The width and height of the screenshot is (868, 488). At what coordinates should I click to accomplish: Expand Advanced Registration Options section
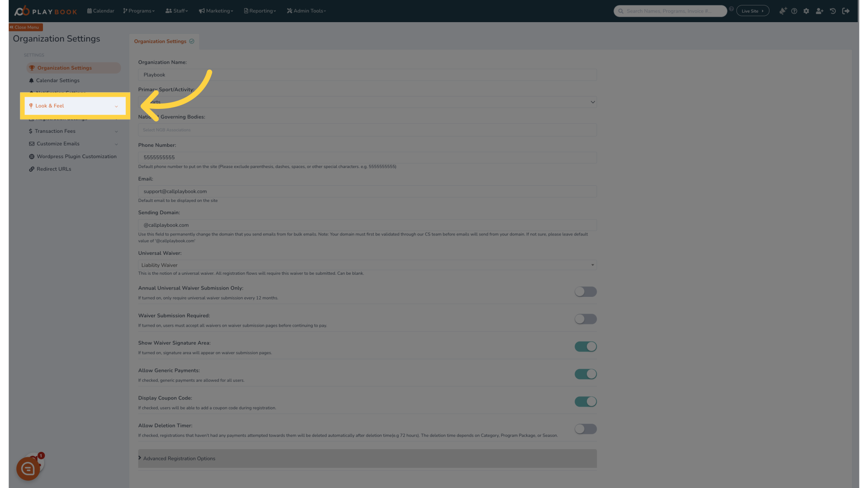tap(179, 458)
